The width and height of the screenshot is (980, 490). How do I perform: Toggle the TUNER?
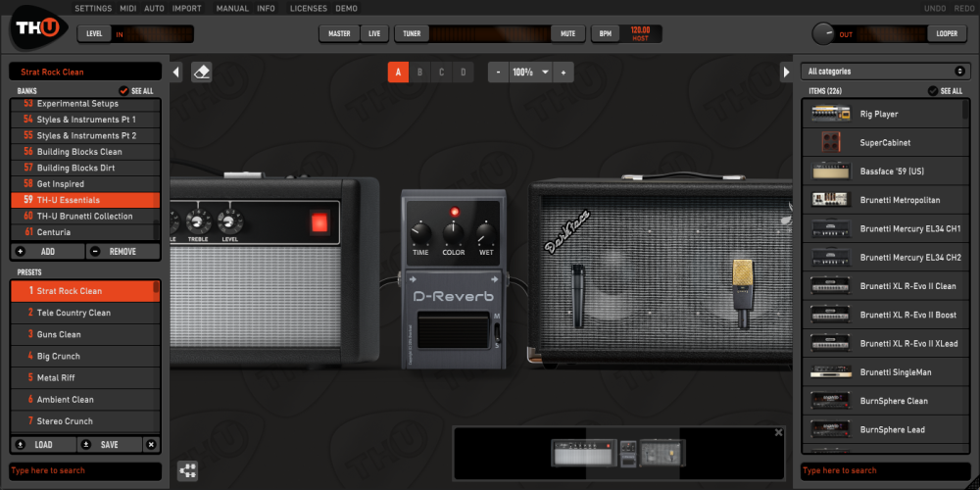coord(412,33)
